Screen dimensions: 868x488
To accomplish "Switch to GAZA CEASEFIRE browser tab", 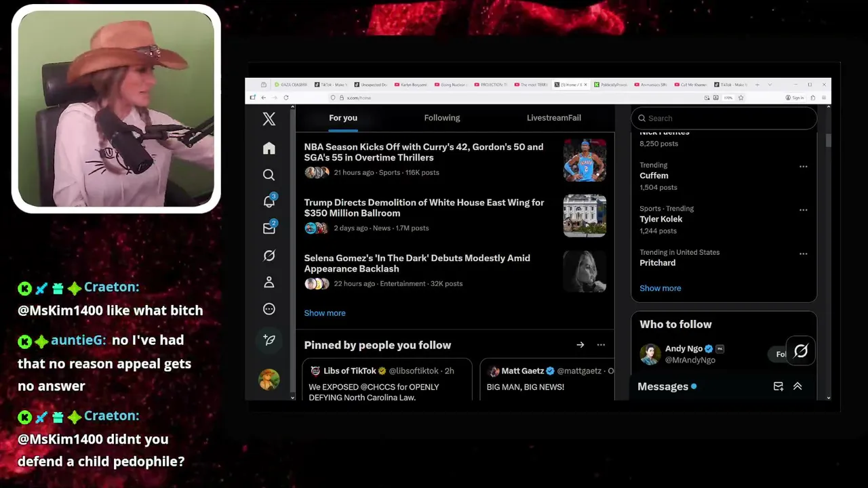I will pyautogui.click(x=290, y=85).
